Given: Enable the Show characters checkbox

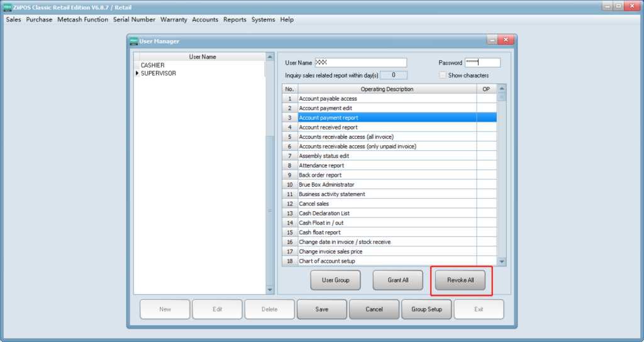Looking at the screenshot, I should pos(443,75).
